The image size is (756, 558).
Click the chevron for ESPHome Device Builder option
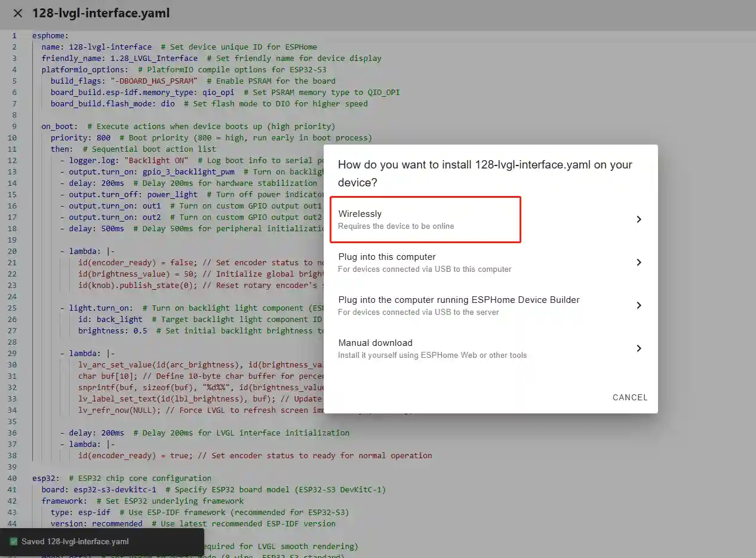638,305
